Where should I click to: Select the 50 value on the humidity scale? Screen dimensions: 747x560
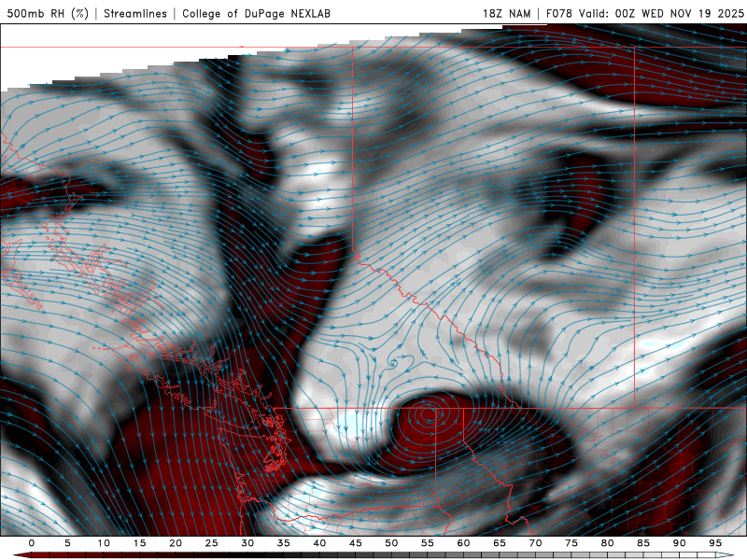(x=391, y=543)
